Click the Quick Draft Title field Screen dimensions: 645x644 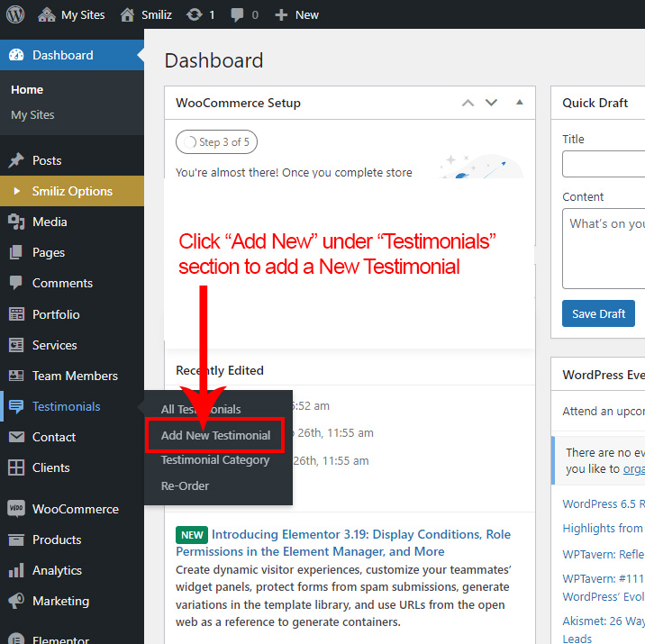[604, 164]
